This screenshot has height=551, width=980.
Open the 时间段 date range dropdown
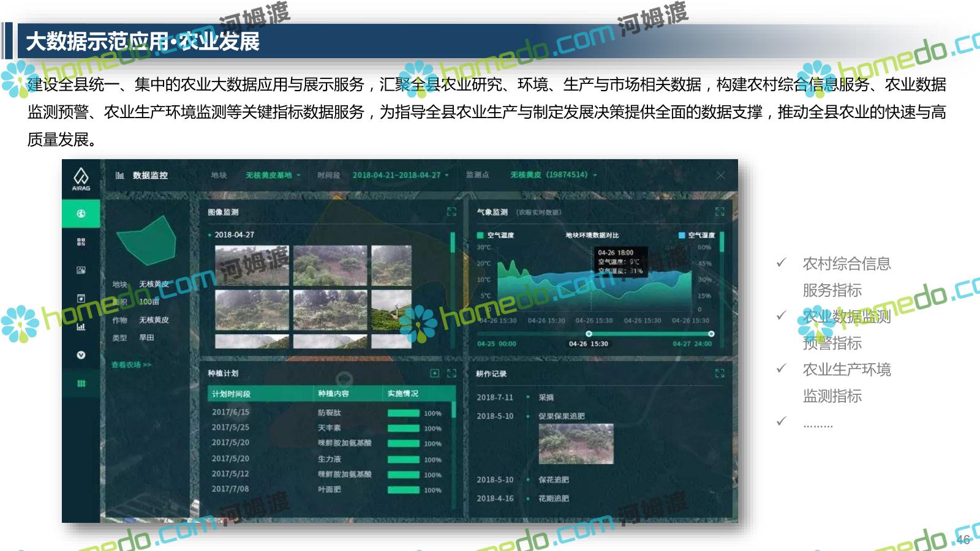click(400, 175)
